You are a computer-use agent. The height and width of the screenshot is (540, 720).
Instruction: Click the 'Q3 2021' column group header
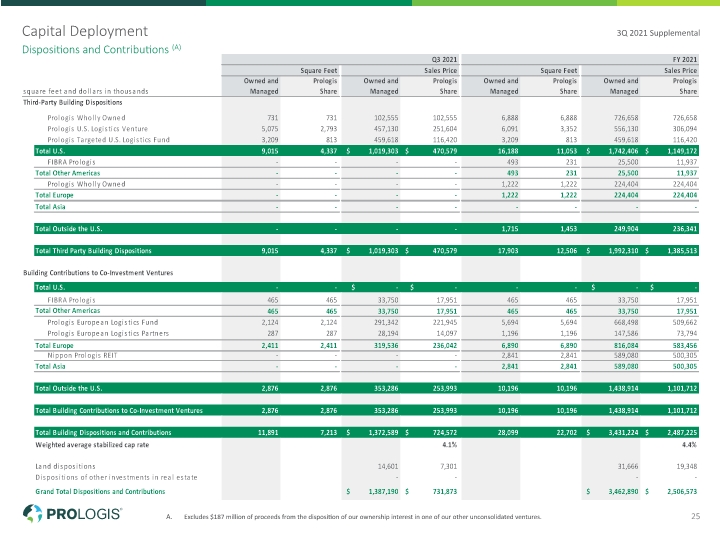[444, 59]
